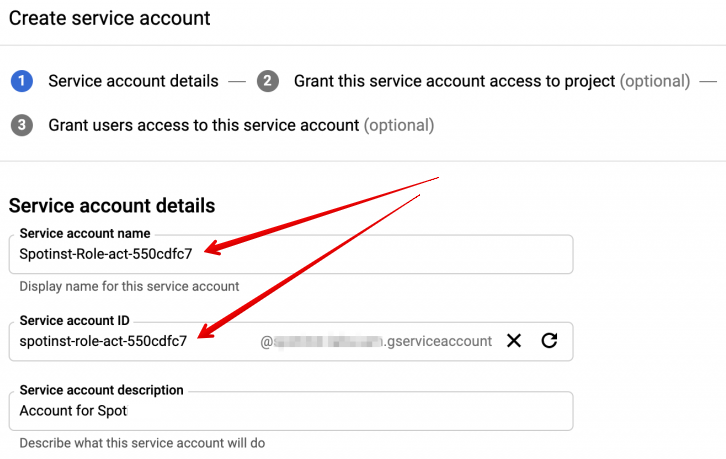This screenshot has width=726, height=459.
Task: Click the Service account details section heading
Action: pyautogui.click(x=112, y=206)
